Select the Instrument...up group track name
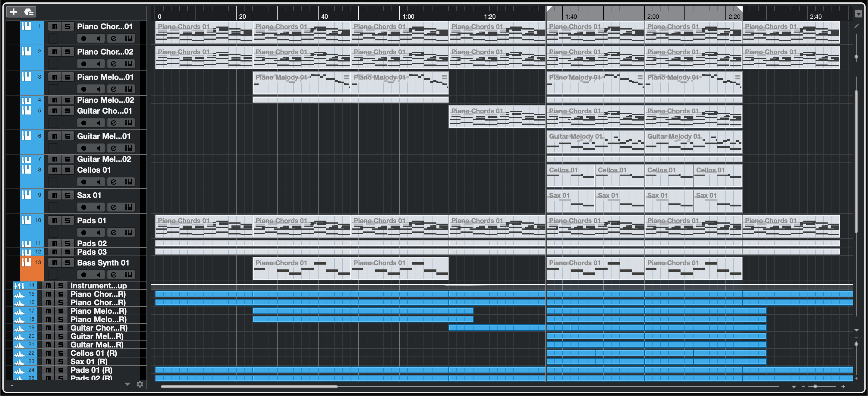This screenshot has width=868, height=396. click(98, 286)
